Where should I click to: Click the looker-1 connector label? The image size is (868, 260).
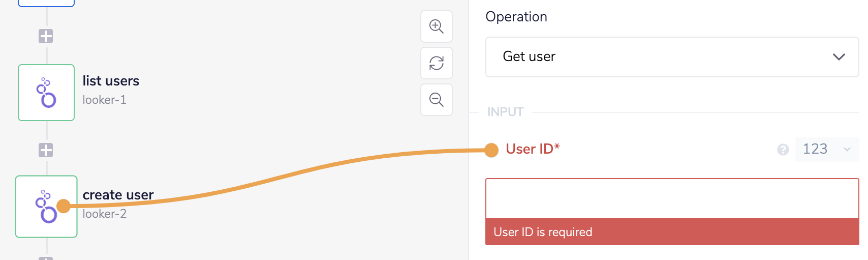point(105,100)
